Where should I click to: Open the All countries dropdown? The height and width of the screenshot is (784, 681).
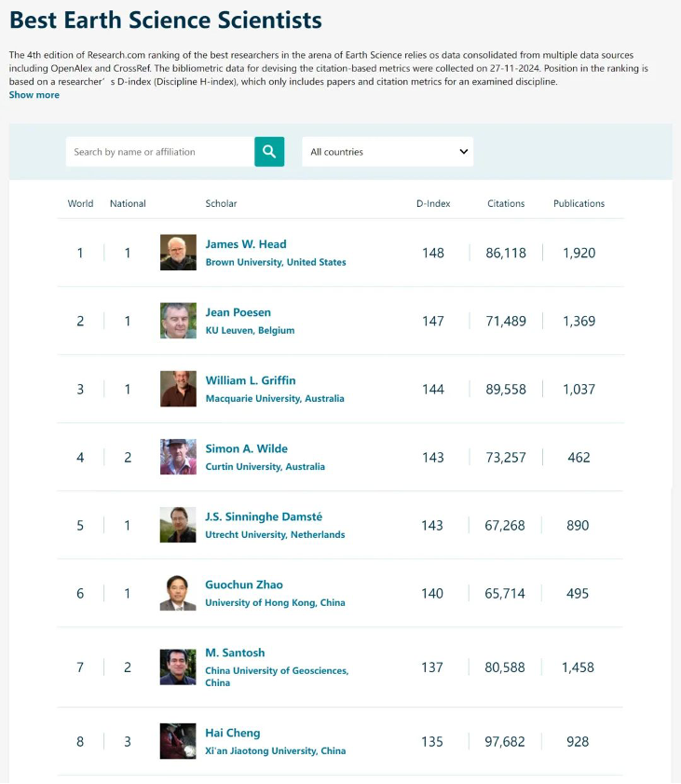click(388, 152)
